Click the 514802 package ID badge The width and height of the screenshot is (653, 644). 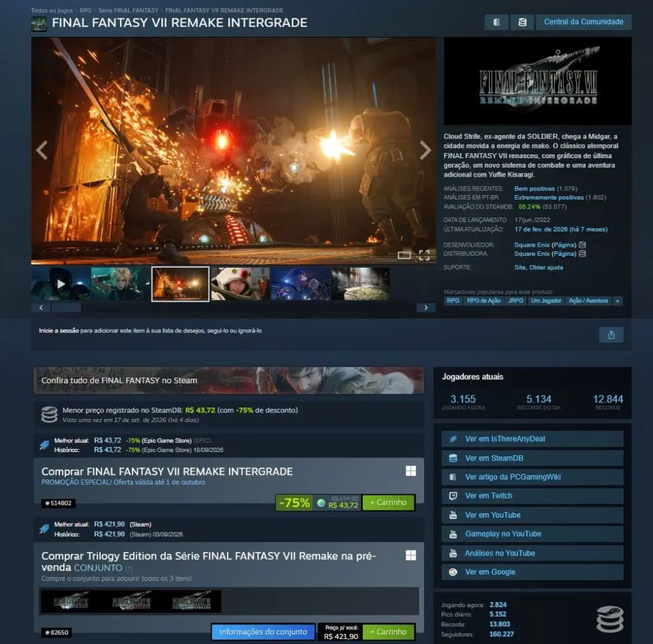(x=58, y=503)
